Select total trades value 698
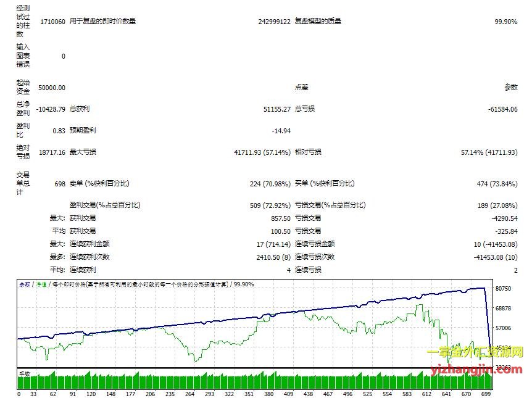 60,184
